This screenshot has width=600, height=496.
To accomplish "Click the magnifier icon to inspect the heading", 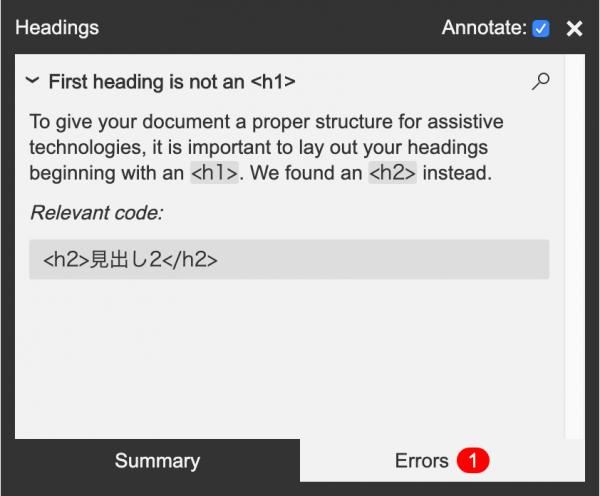I will (540, 81).
